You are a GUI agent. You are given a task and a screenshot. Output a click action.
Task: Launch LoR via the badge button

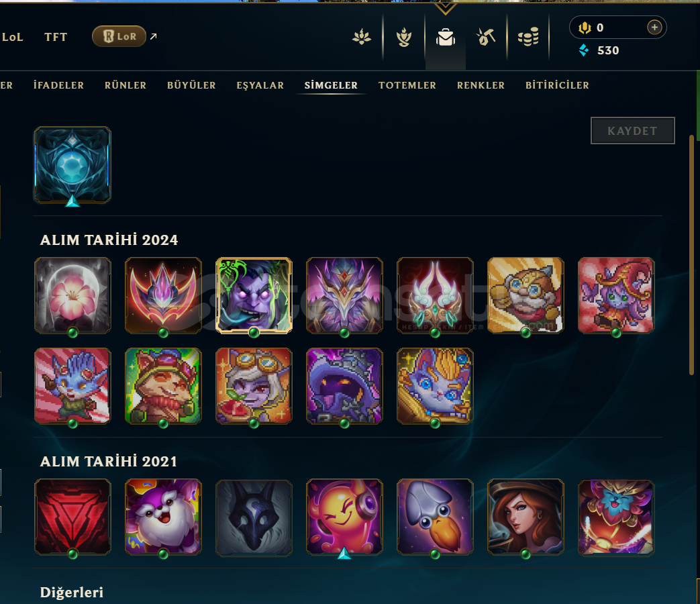119,36
